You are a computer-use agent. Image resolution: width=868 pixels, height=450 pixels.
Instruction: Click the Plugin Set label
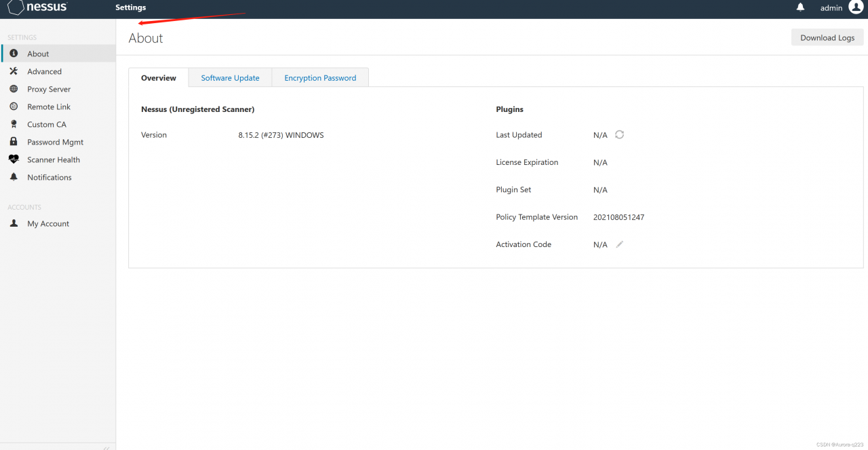(513, 190)
